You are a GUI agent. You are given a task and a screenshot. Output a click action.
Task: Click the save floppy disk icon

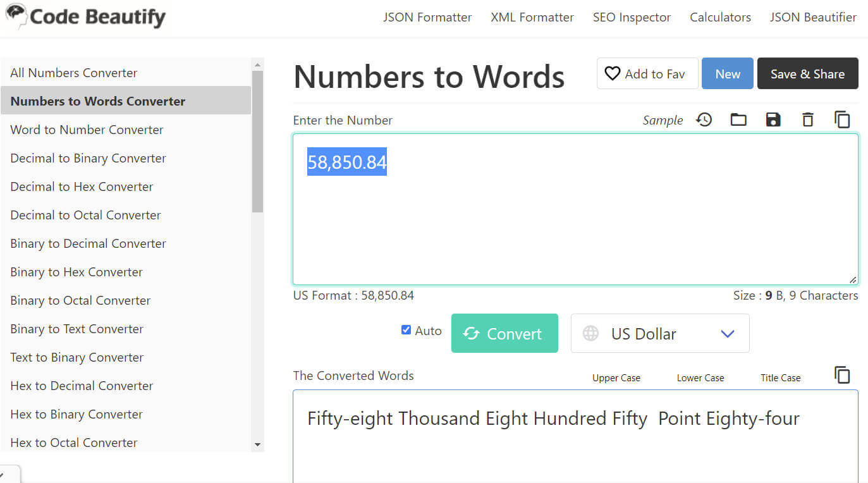tap(773, 119)
